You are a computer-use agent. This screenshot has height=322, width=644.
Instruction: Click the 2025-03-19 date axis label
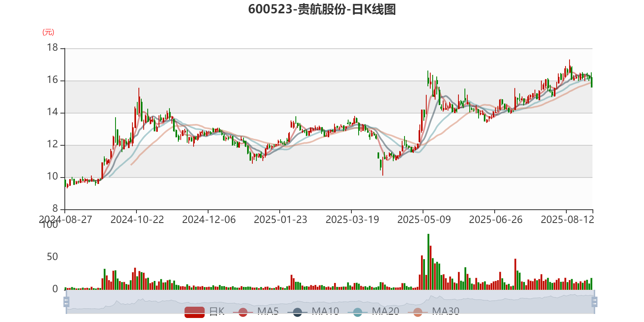[352, 220]
